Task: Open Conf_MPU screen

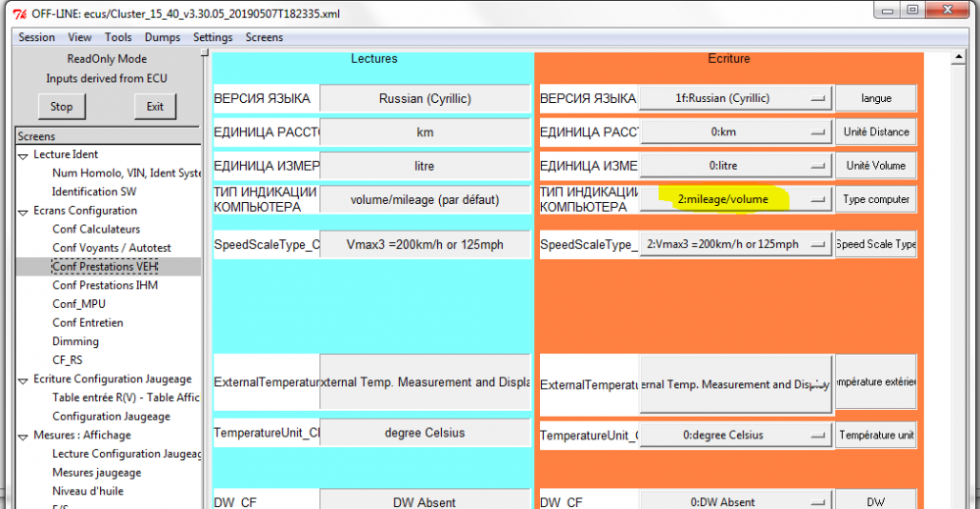Action: 78,304
